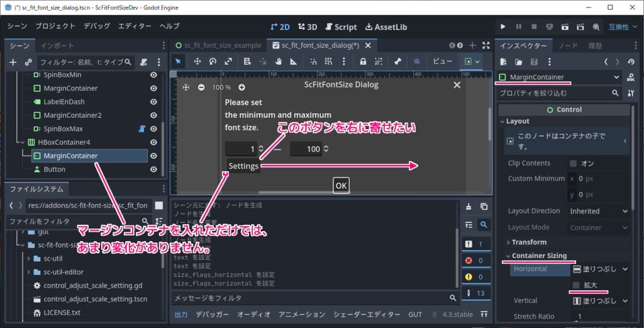Select the Select Mode arrow tool
Viewport: 644px width, 328px height.
pyautogui.click(x=178, y=61)
